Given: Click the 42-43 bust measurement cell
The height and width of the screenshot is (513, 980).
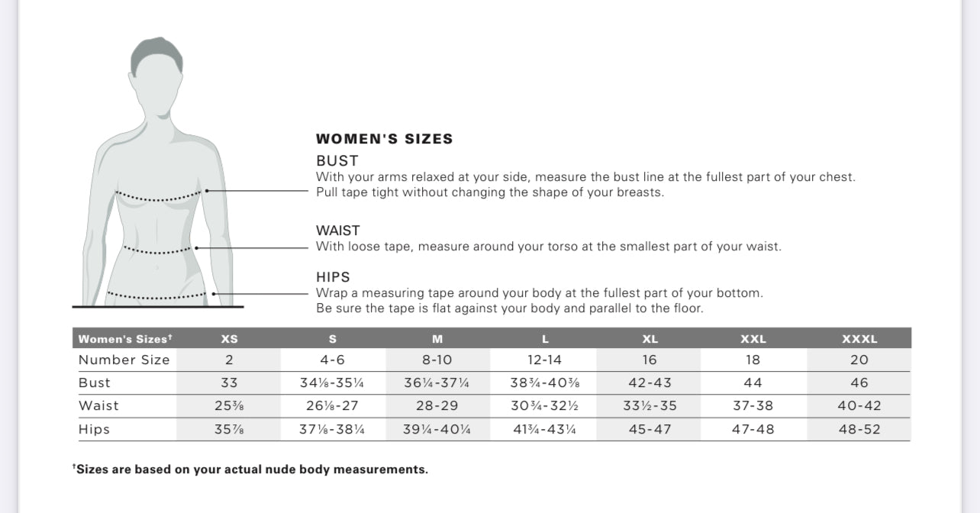Looking at the screenshot, I should pos(650,382).
